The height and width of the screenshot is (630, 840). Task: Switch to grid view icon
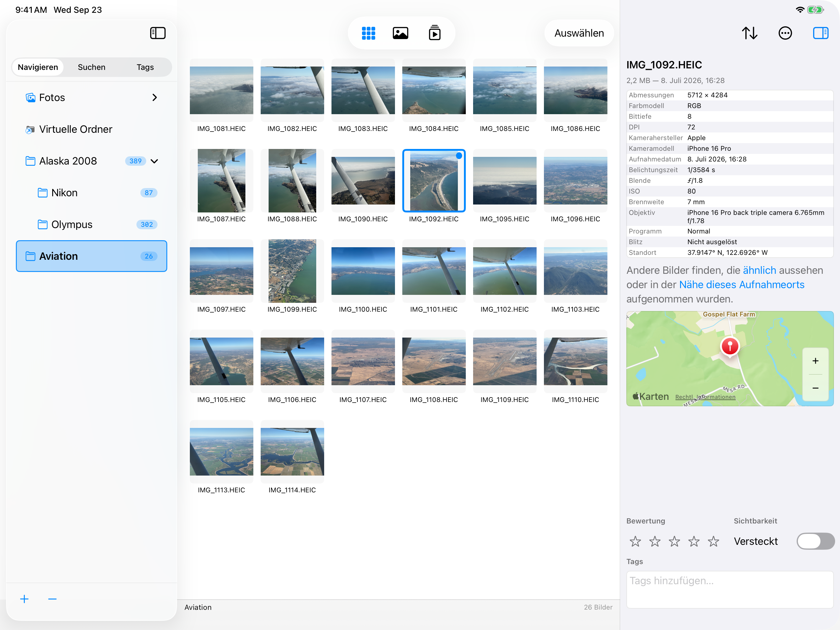click(368, 33)
